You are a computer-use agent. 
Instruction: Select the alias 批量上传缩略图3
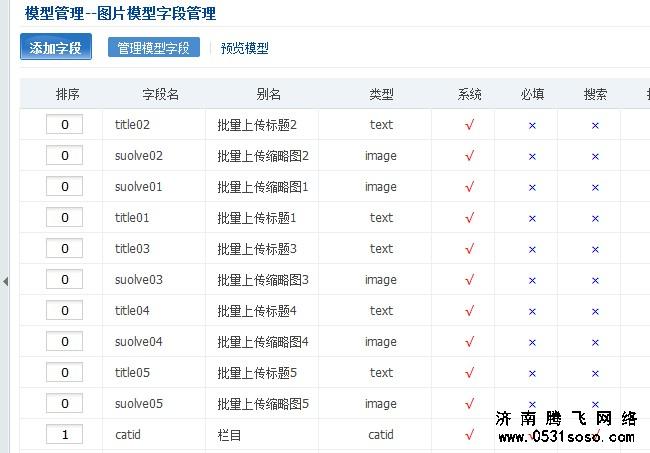point(263,280)
